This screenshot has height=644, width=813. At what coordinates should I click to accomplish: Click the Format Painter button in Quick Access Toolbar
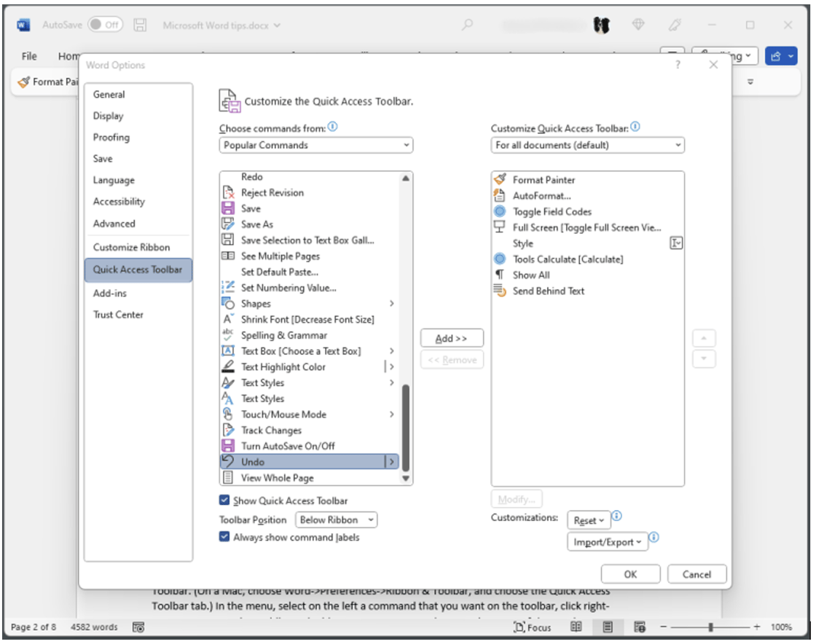(x=47, y=82)
